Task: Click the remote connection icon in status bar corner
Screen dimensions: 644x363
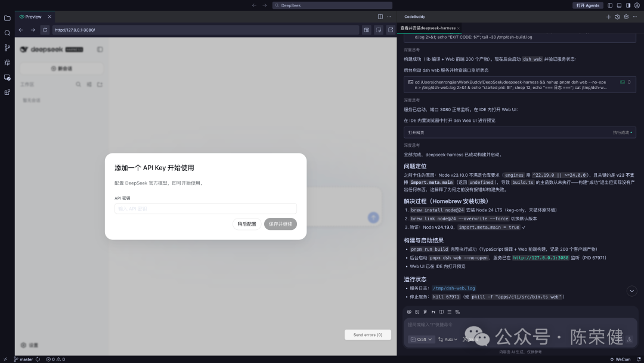Action: (x=5, y=359)
